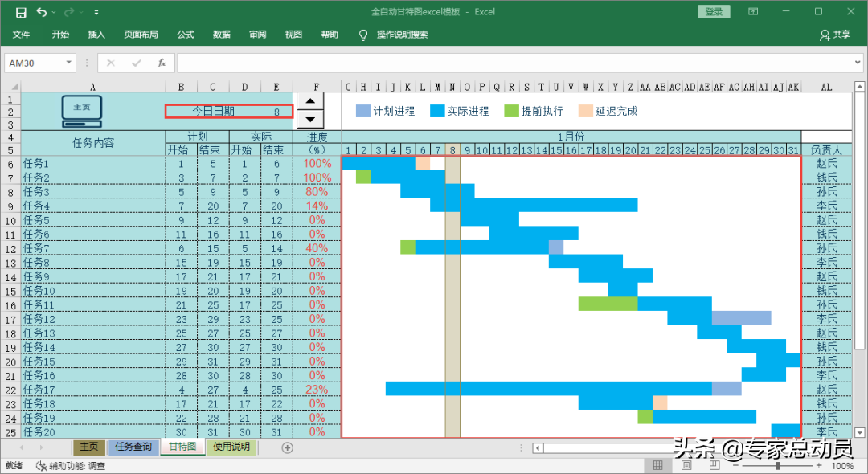
Task: Select column AL header
Action: 826,86
